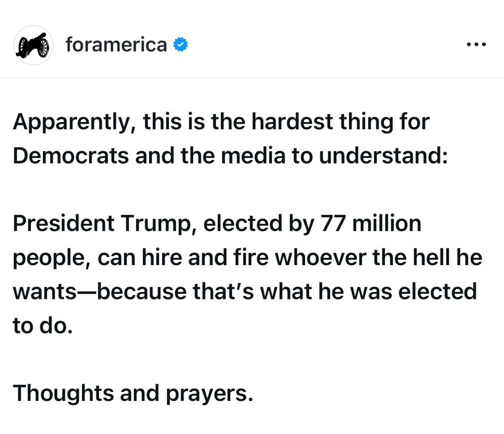Expand more actions using the ellipsis control
Screen dimensions: 504x434
click(x=476, y=43)
